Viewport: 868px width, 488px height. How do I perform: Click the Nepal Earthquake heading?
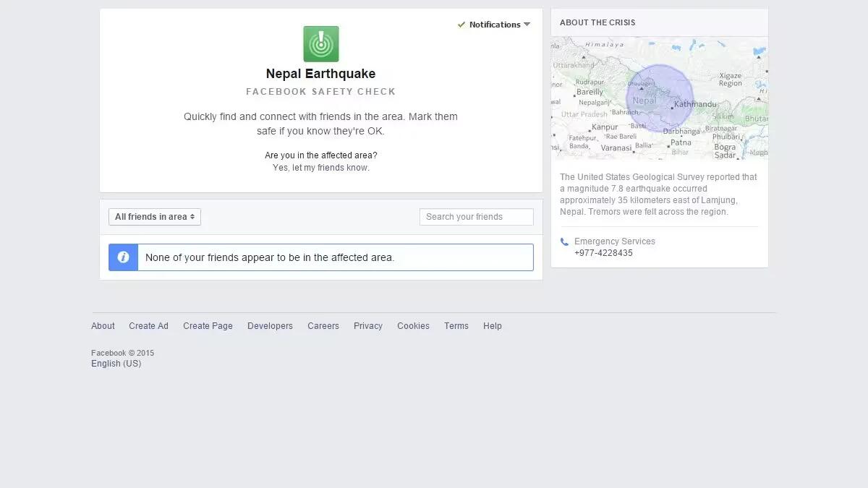[320, 74]
